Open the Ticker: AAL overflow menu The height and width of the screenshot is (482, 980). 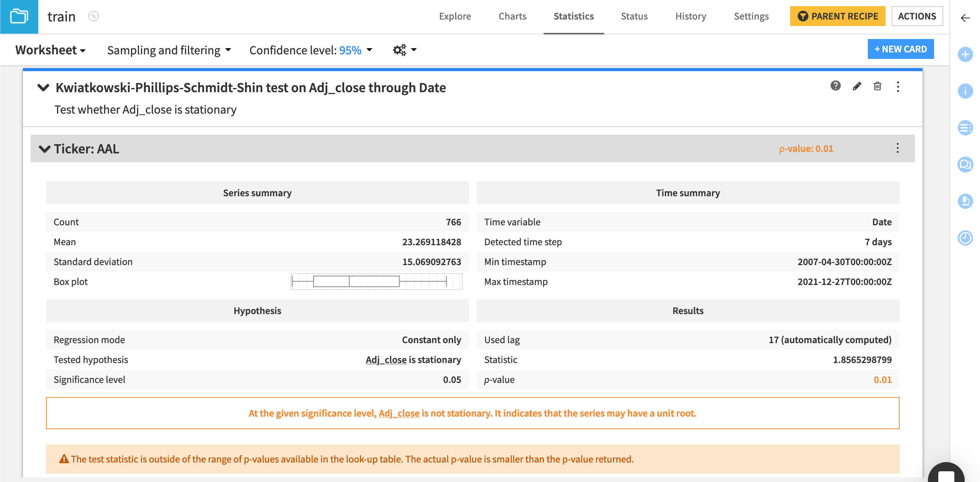[x=897, y=149]
